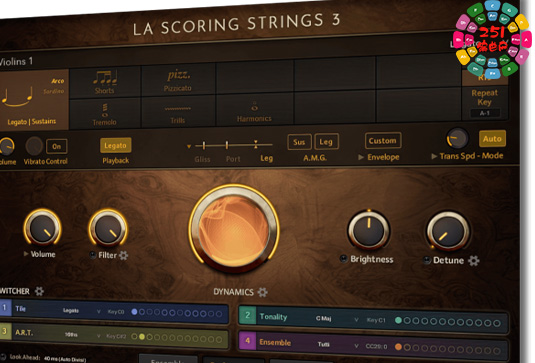Select the Shorts articulation notes icon
This screenshot has height=363, width=535.
105,78
